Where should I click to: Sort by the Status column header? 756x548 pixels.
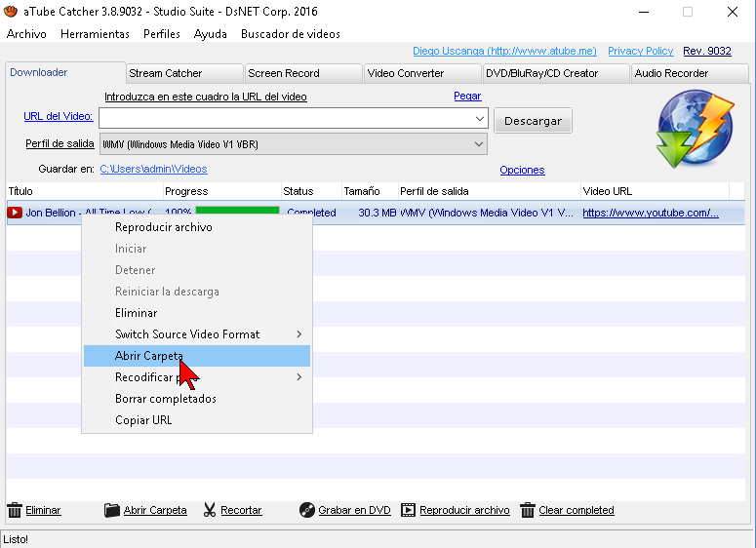point(311,191)
